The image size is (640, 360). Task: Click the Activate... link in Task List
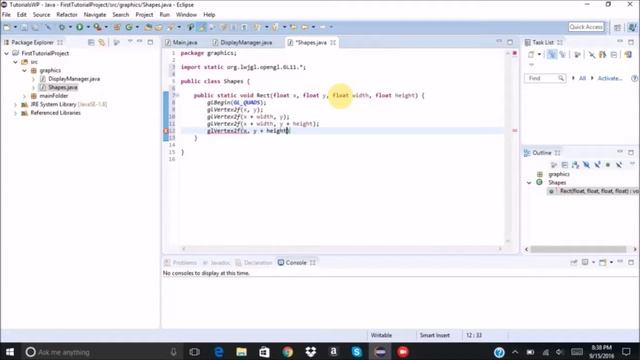[610, 78]
